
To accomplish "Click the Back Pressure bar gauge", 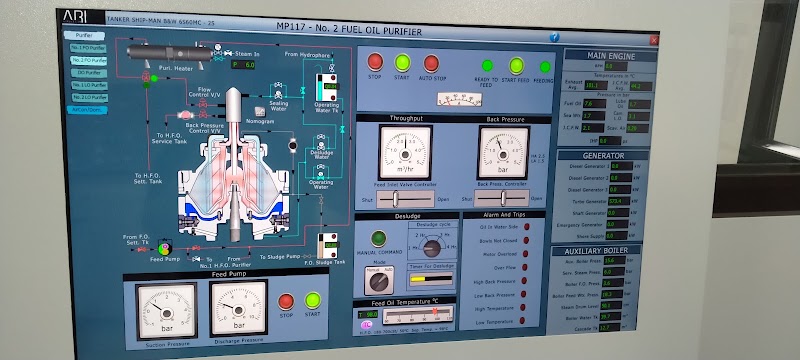I will (x=503, y=152).
